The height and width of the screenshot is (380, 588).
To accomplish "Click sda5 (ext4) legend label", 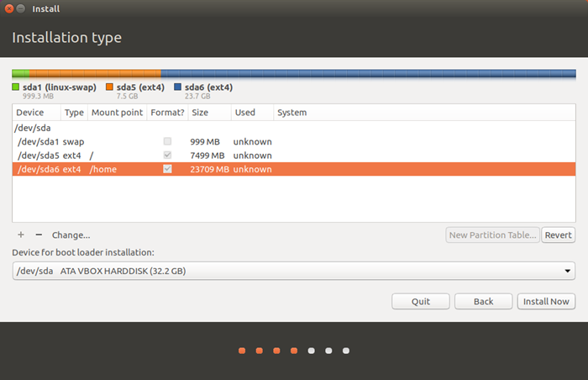I will pyautogui.click(x=140, y=87).
